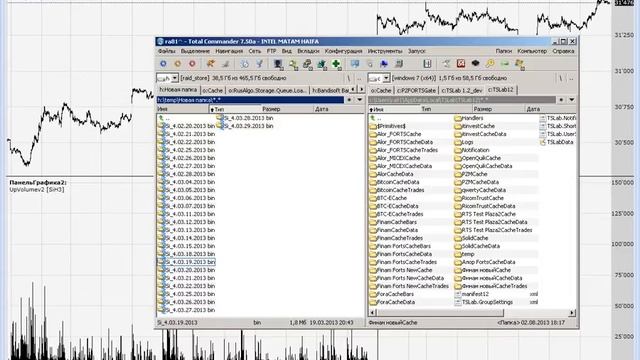Viewport: 640px width, 360px height.
Task: Select the FinamCacheBars folder
Action: [x=393, y=222]
